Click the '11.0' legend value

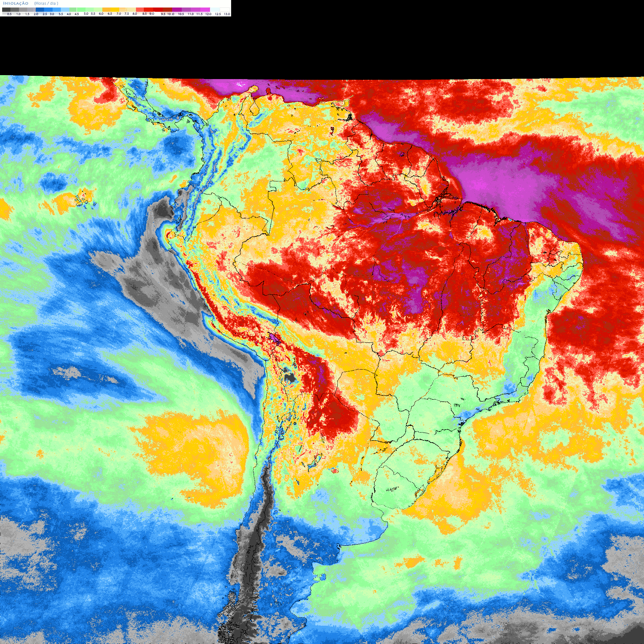(191, 14)
